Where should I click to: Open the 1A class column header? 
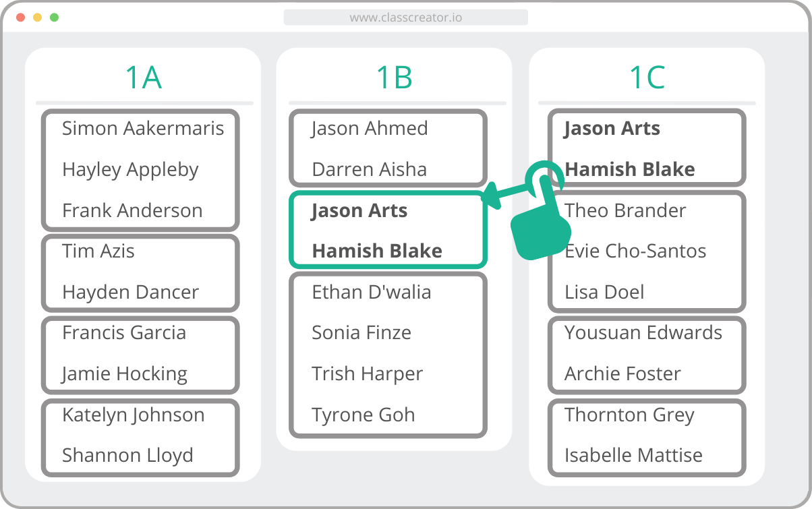click(144, 78)
